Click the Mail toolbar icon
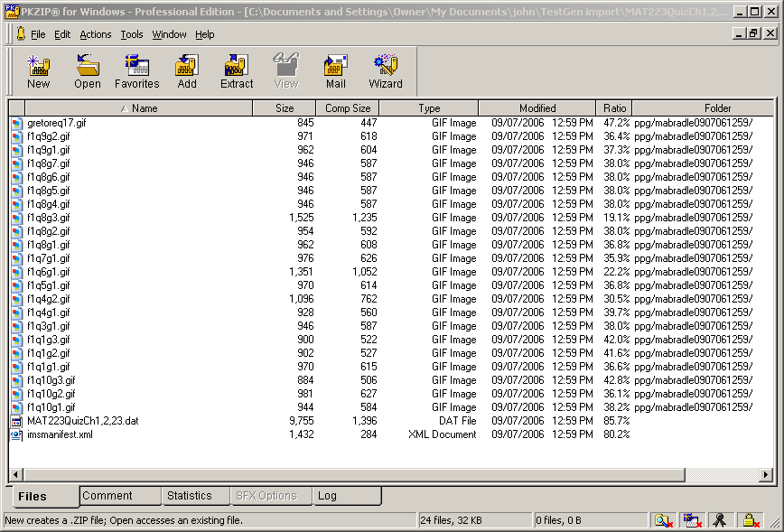 click(335, 66)
